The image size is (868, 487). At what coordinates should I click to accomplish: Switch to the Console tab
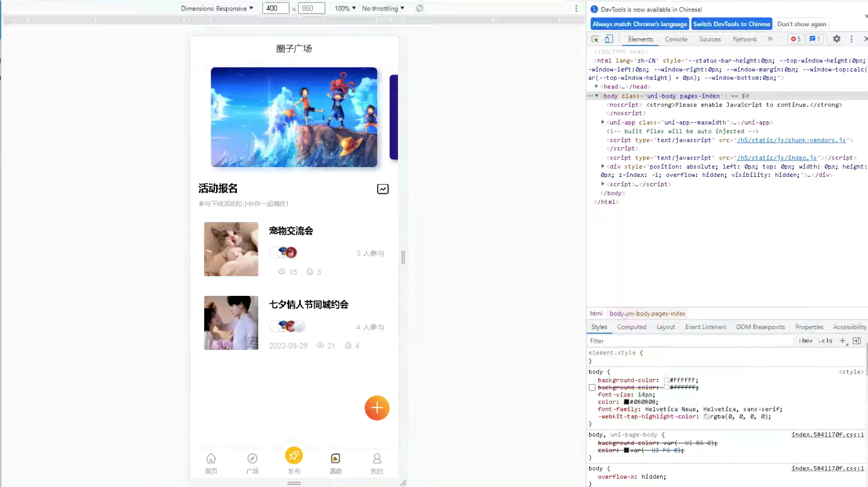point(676,39)
